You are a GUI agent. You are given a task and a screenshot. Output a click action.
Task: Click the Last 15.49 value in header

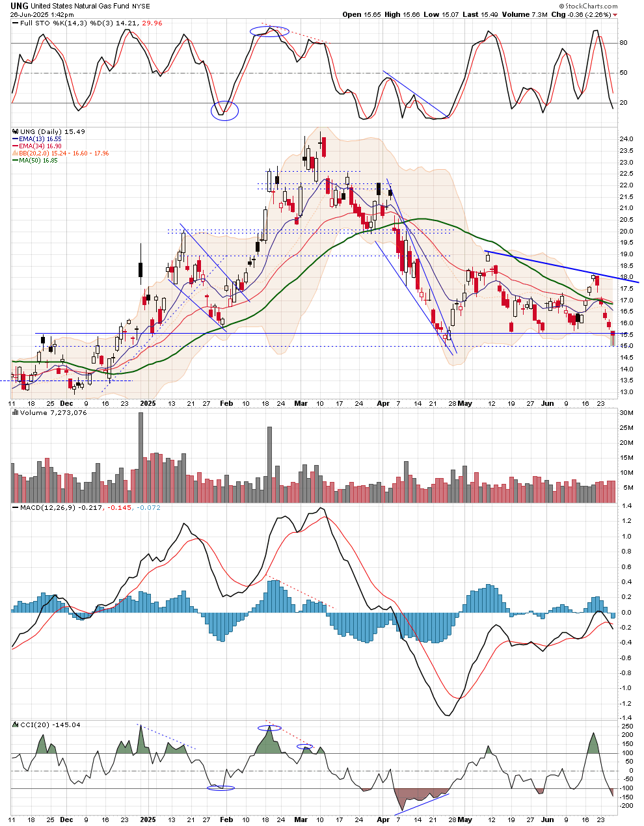(480, 14)
